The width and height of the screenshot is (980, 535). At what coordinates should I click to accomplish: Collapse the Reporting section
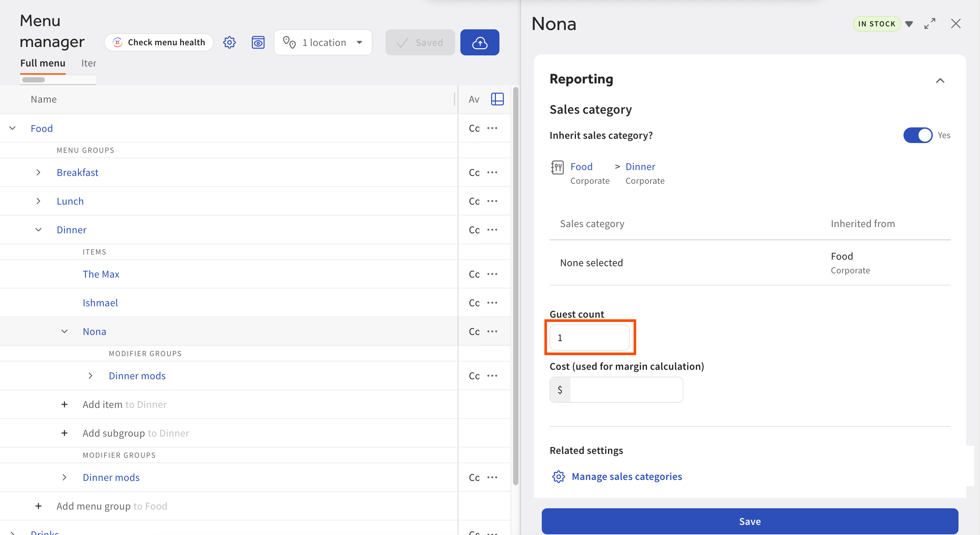pos(940,80)
